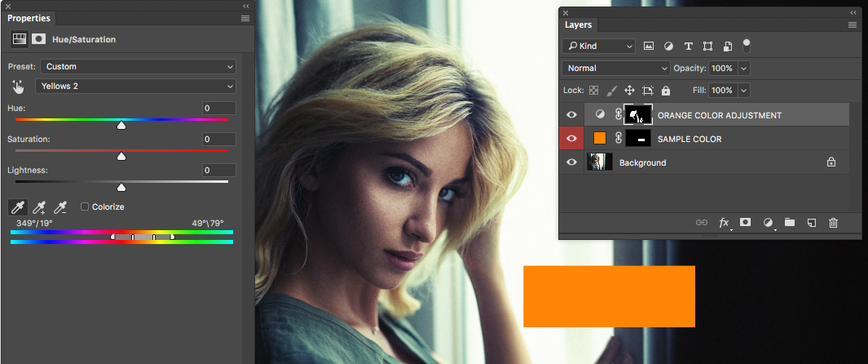Lock layer position
The image size is (868, 364).
click(x=629, y=90)
